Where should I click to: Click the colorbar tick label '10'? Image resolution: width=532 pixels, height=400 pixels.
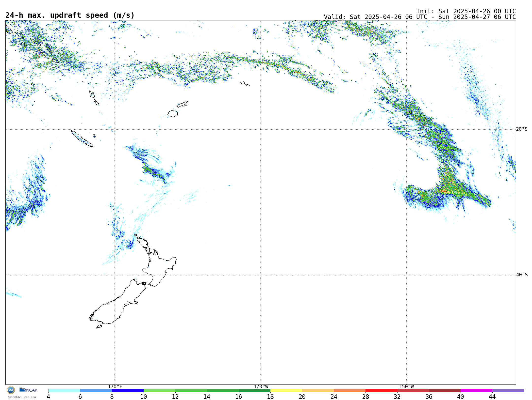click(x=144, y=397)
